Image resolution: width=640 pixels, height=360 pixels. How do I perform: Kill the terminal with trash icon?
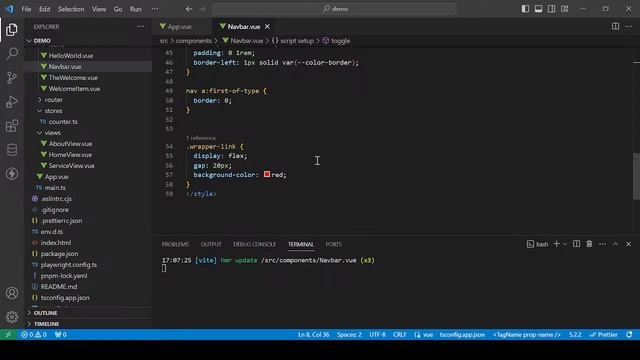pos(589,244)
